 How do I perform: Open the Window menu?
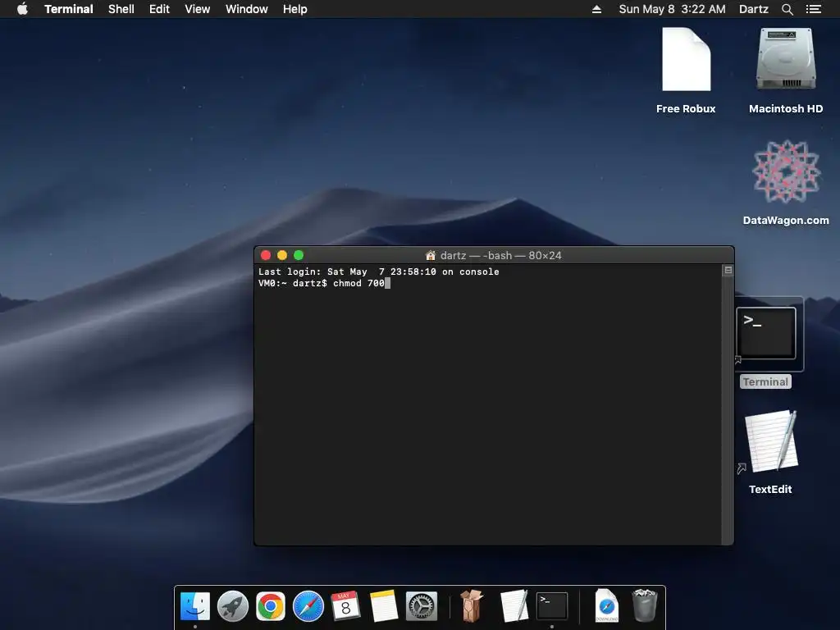(x=246, y=9)
